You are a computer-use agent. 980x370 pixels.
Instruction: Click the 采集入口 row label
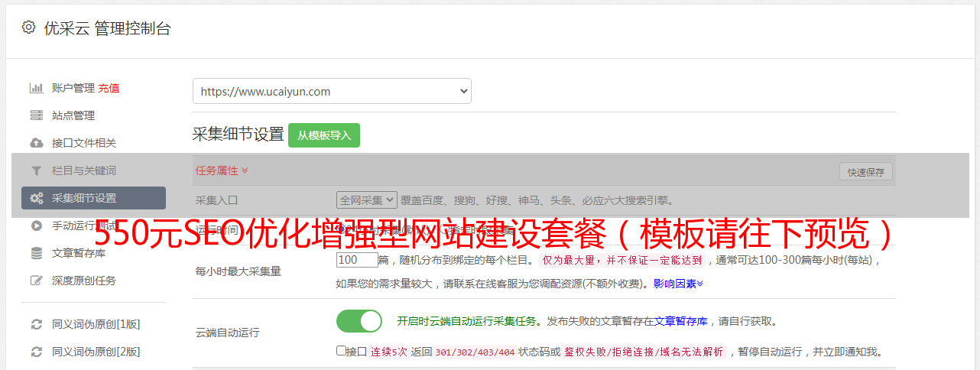click(x=217, y=200)
